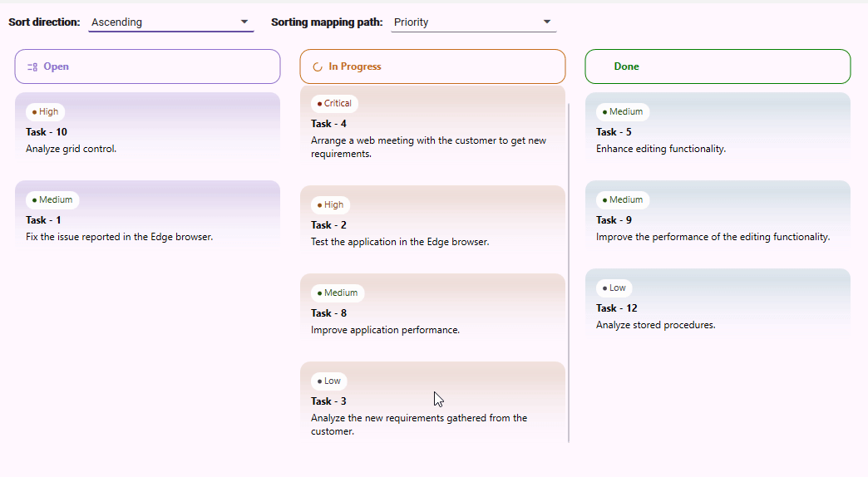The height and width of the screenshot is (477, 868).
Task: Click the Ascending value field
Action: 171,22
